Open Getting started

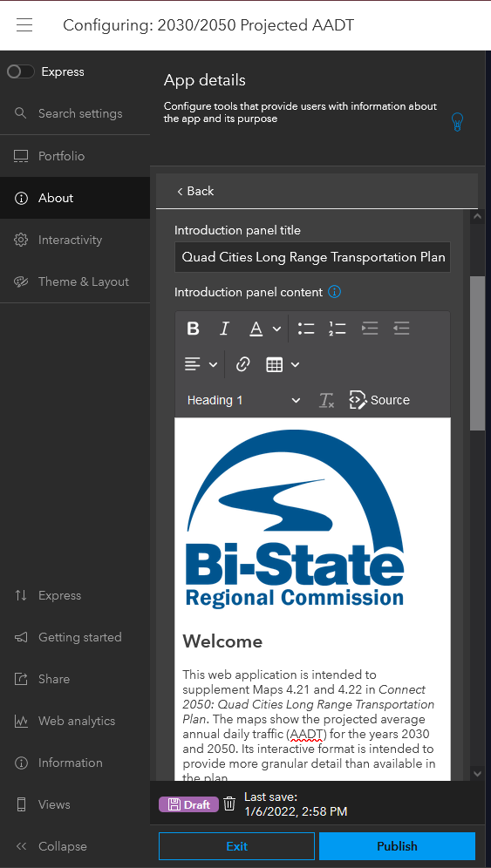[75, 637]
